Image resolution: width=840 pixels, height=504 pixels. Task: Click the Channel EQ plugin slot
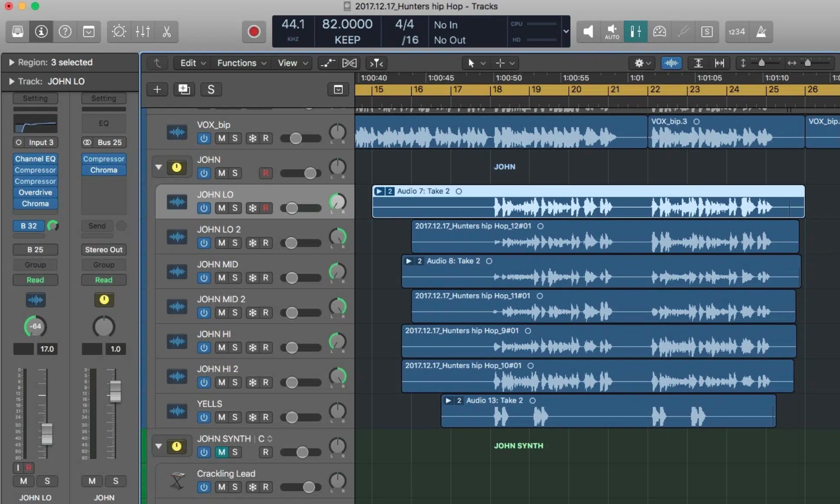click(x=35, y=159)
